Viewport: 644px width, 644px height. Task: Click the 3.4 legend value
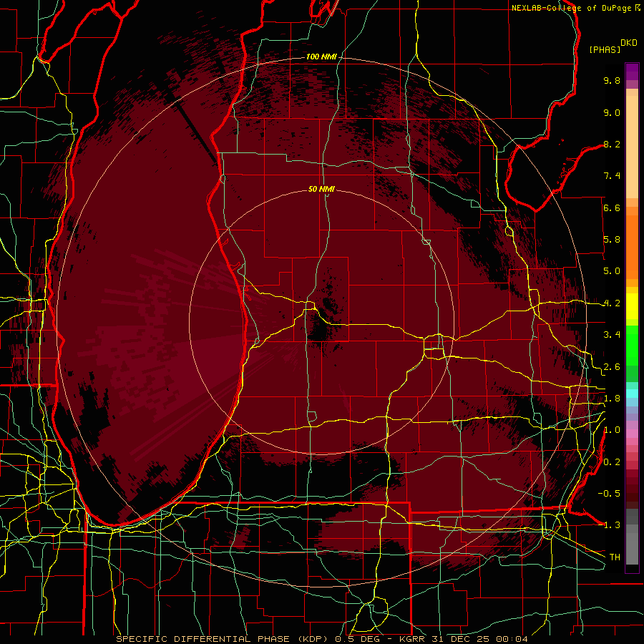coord(612,335)
